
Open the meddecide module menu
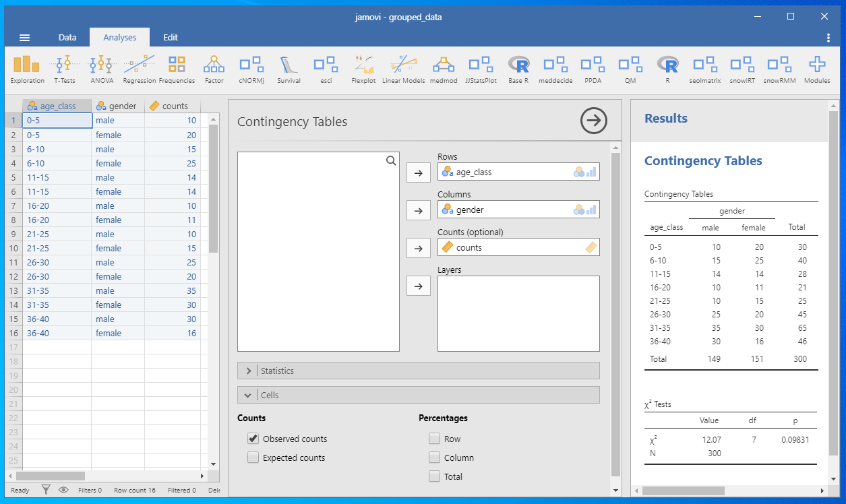point(555,69)
